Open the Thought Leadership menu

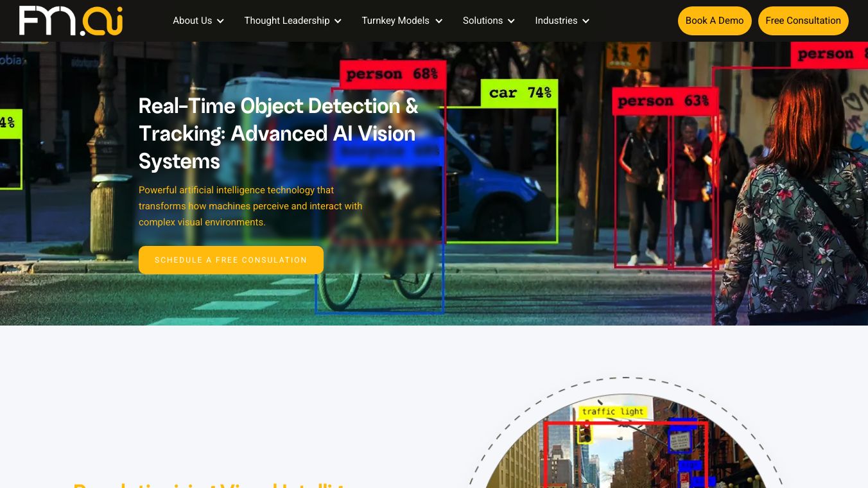coord(286,21)
